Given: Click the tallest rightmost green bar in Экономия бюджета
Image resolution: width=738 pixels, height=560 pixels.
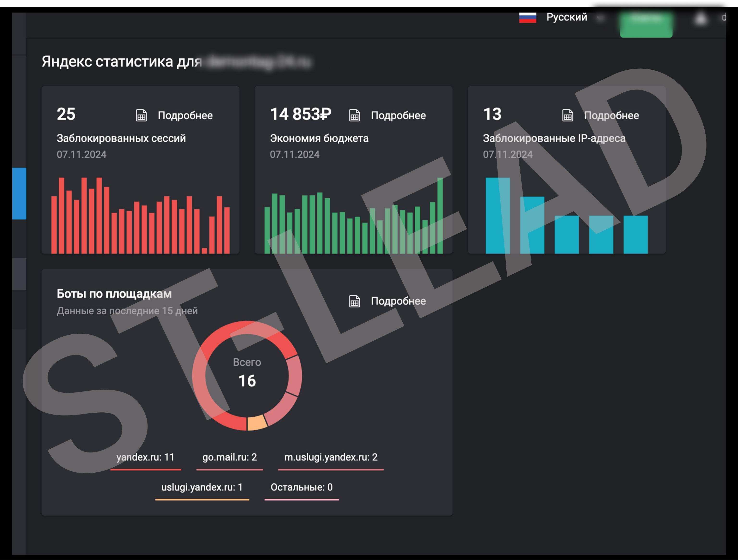Looking at the screenshot, I should coord(440,216).
